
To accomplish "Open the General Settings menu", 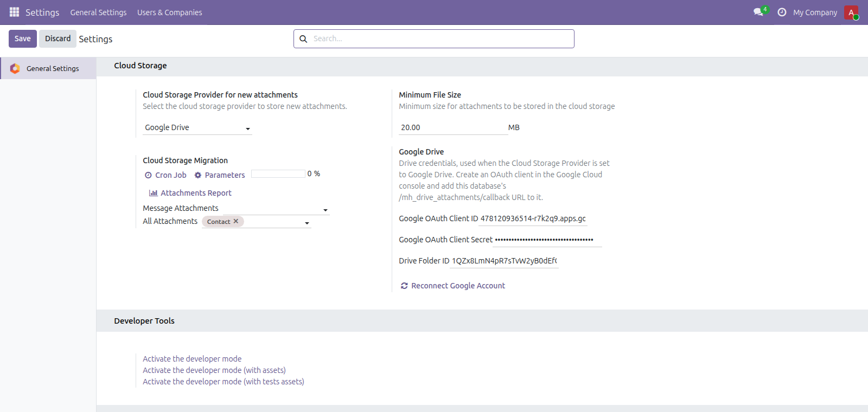I will [x=98, y=12].
